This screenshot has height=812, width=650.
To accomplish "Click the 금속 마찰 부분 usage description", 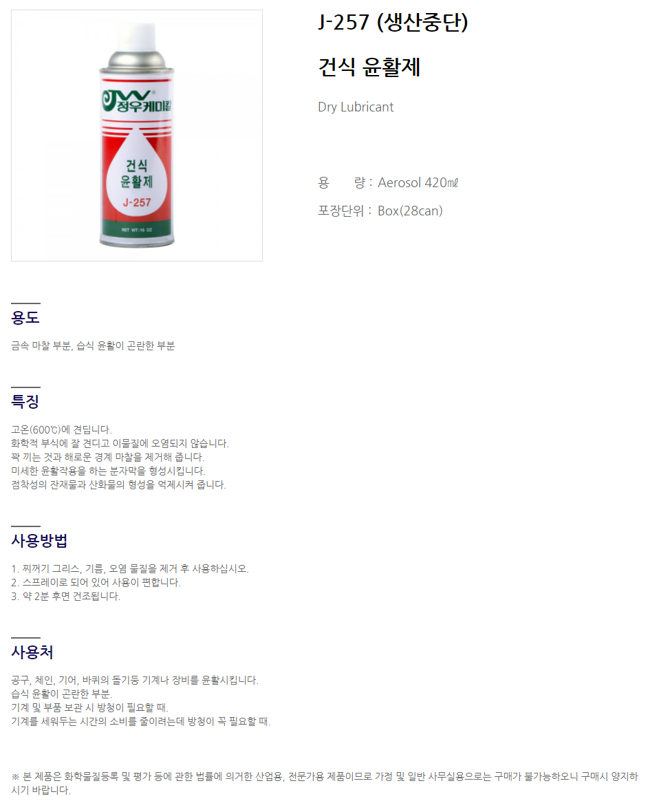I will [x=93, y=345].
